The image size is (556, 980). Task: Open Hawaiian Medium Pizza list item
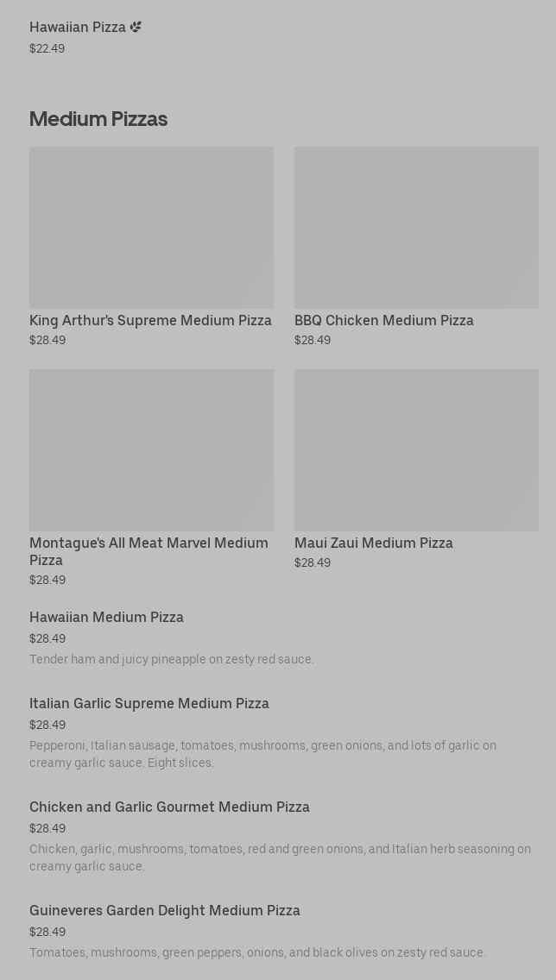106,617
